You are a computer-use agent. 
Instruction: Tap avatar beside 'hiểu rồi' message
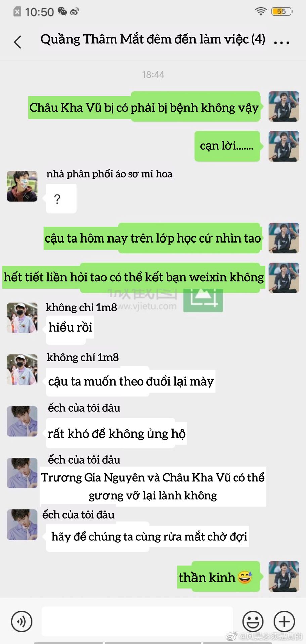tap(22, 317)
